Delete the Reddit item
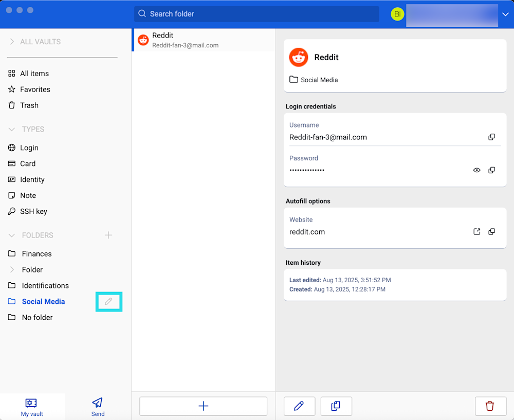The height and width of the screenshot is (420, 514). coord(490,406)
